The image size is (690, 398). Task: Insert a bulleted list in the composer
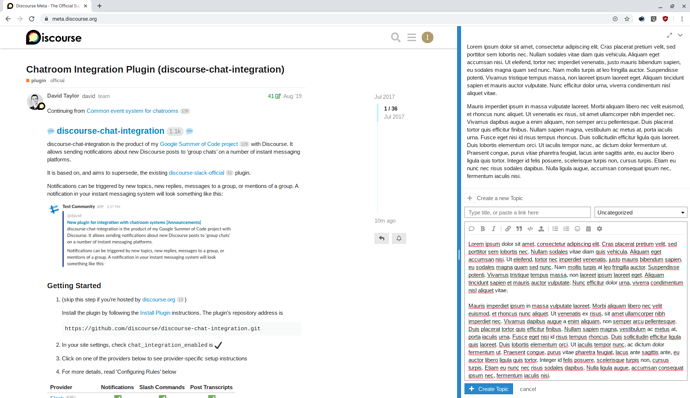pos(555,228)
